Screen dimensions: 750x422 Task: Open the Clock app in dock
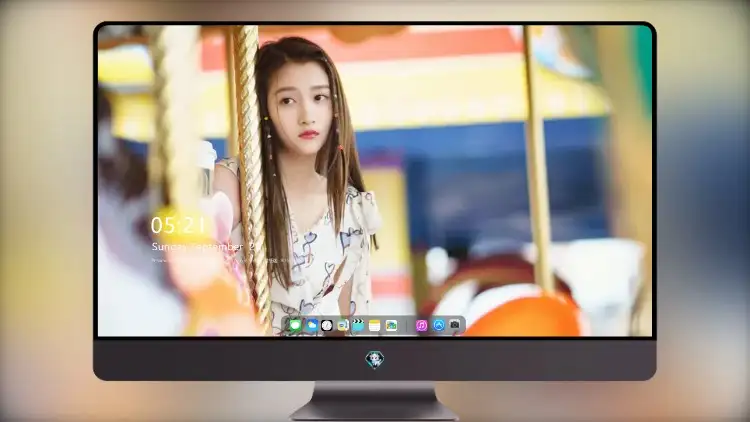point(327,325)
